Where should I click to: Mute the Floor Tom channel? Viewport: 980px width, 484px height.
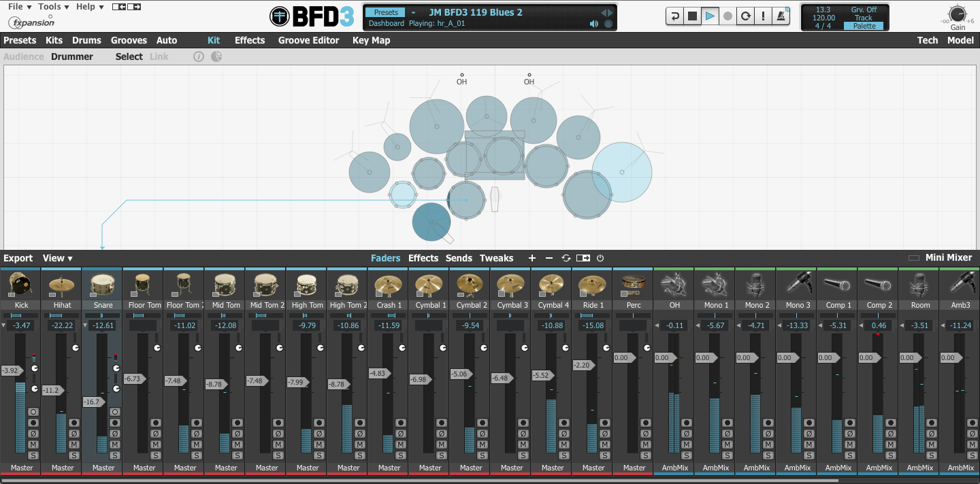pos(156,445)
